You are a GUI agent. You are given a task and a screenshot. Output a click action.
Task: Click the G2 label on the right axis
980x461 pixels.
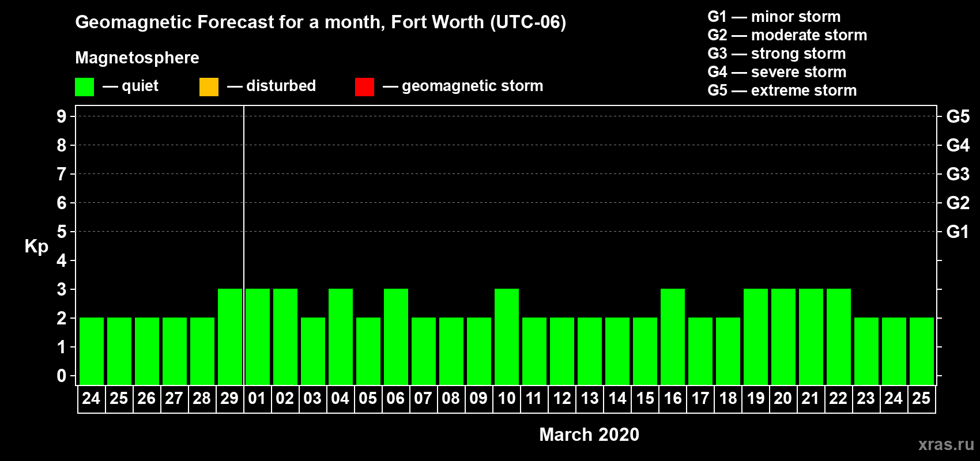(x=958, y=203)
